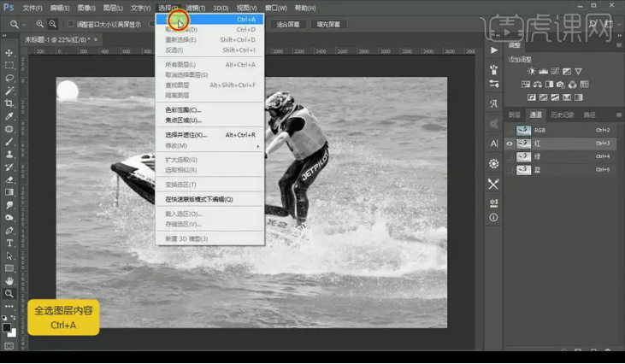The height and width of the screenshot is (364, 625).
Task: Switch to the 历史记录 tab
Action: coord(562,114)
